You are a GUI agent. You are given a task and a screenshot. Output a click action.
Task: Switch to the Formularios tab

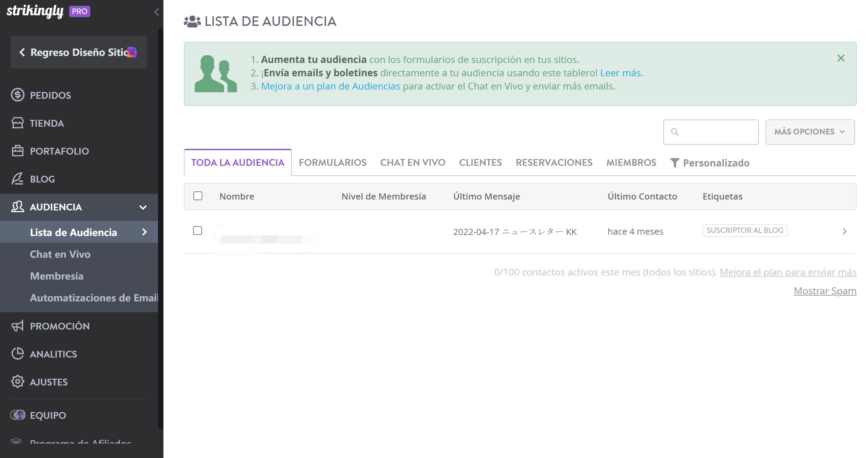pyautogui.click(x=332, y=162)
